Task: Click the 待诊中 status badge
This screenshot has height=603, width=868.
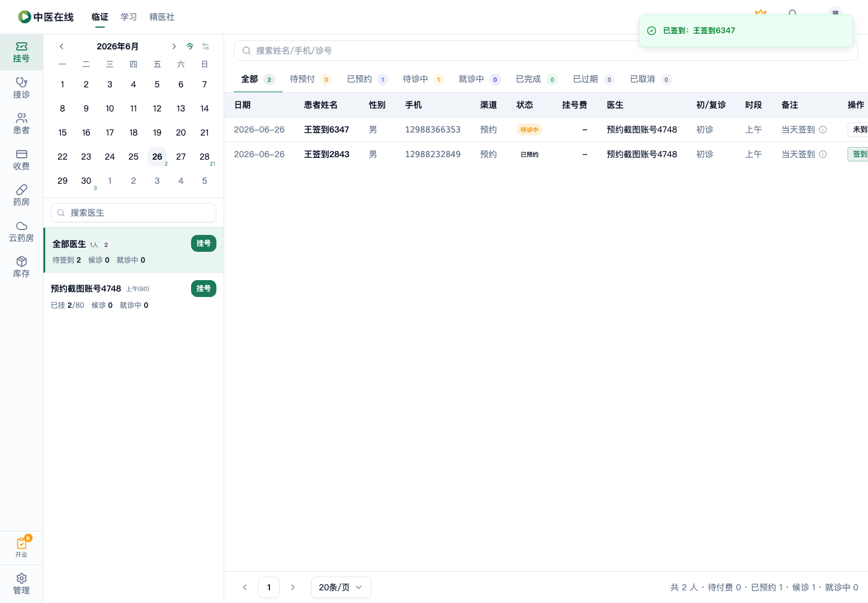Action: [529, 130]
